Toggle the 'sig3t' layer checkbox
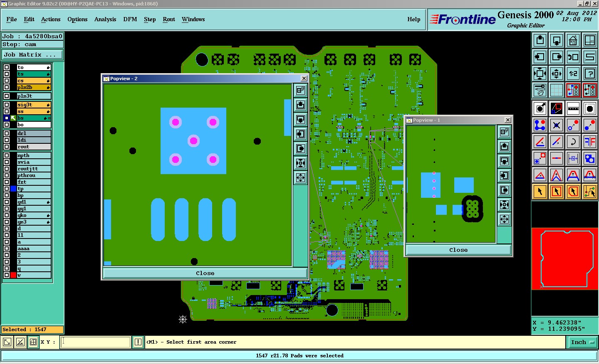 pos(7,105)
